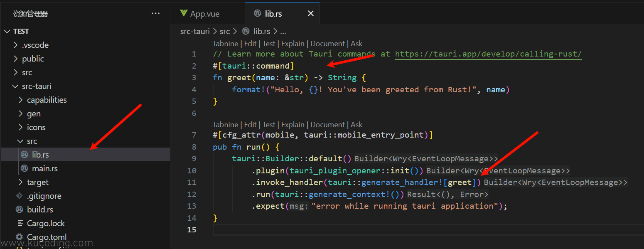Image resolution: width=644 pixels, height=249 pixels.
Task: Click the lock file icon beside Cargo.lock
Action: point(20,223)
